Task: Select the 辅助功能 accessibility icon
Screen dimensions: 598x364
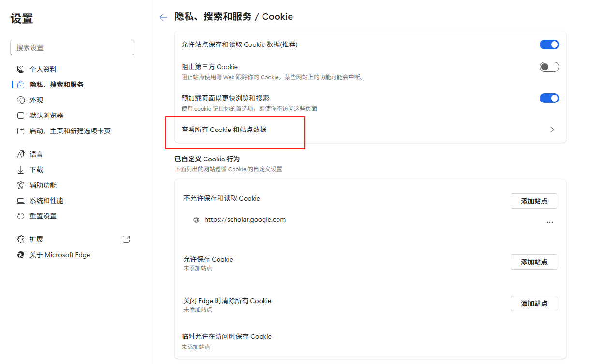Action: coord(20,185)
